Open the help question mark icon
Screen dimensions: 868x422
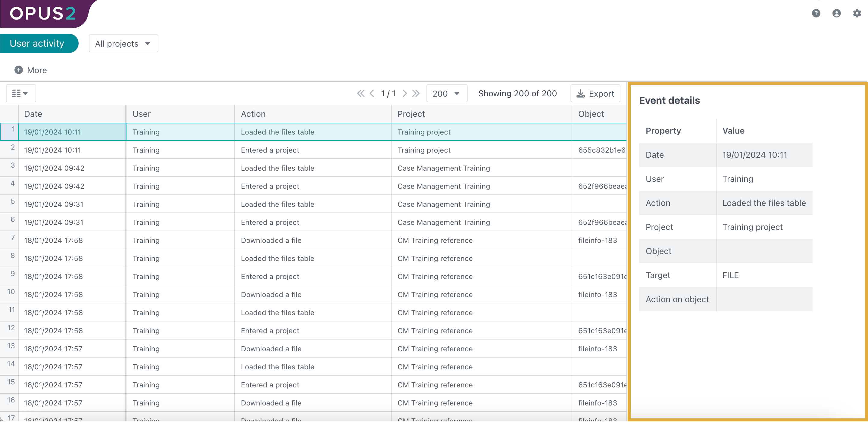point(816,13)
